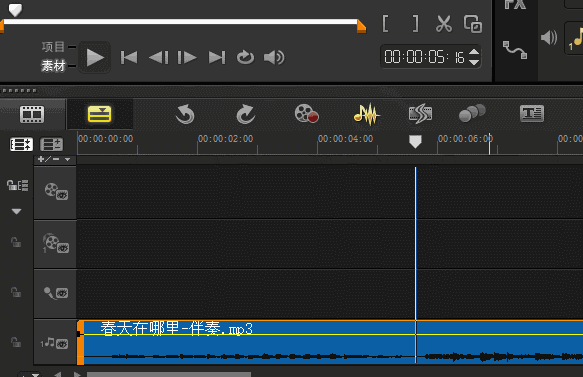This screenshot has height=377, width=583.
Task: Select 素材 (Clip) playback mode
Action: click(x=53, y=66)
